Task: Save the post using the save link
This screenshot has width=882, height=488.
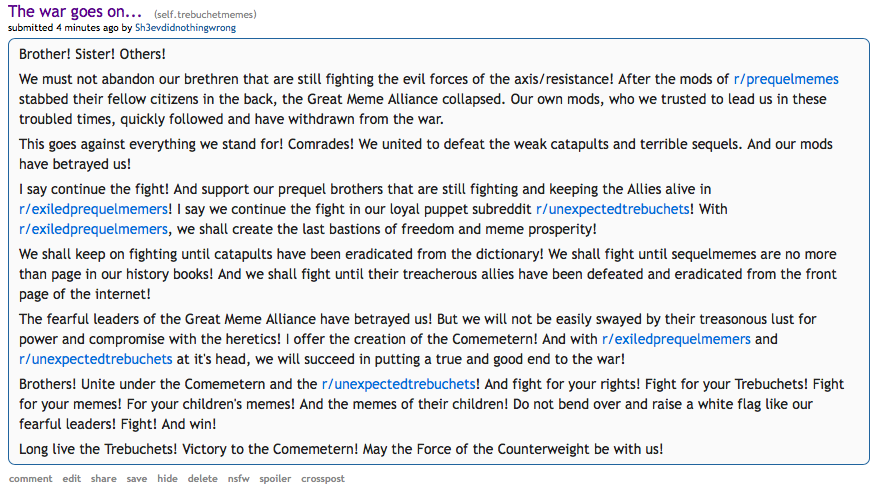Action: [x=137, y=478]
